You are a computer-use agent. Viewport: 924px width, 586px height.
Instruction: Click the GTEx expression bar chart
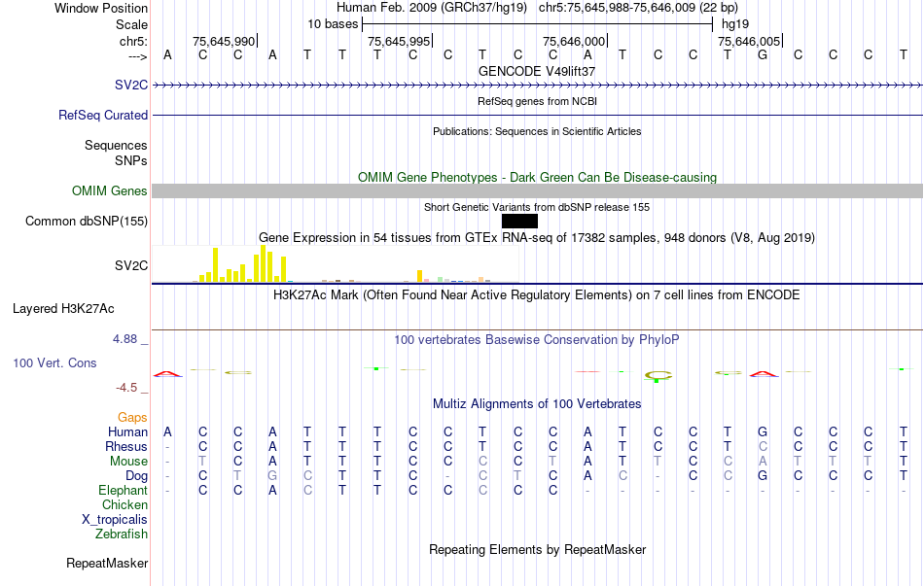pos(336,264)
